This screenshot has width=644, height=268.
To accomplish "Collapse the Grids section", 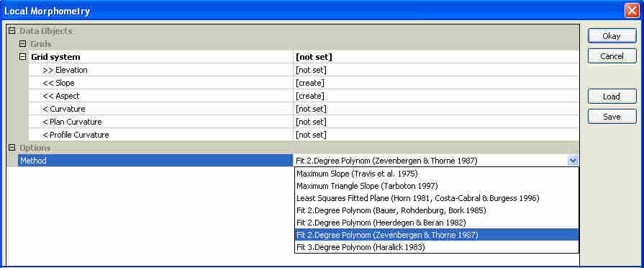I will point(22,43).
